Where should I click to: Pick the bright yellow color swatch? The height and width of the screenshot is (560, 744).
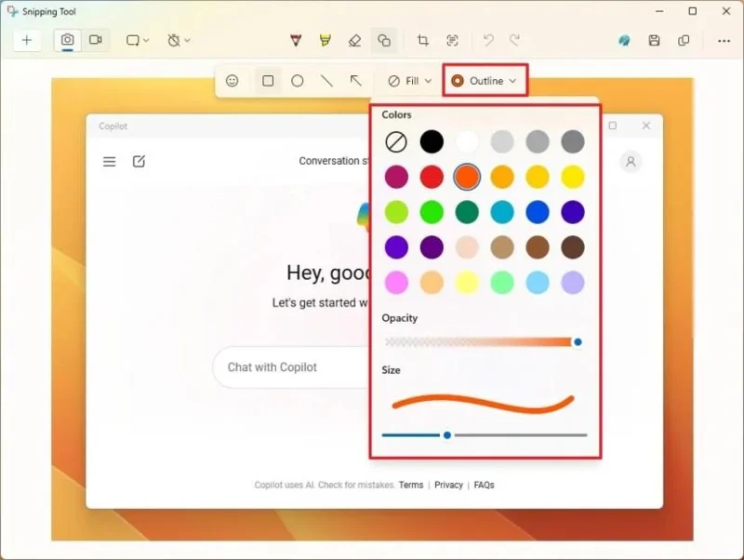[573, 177]
